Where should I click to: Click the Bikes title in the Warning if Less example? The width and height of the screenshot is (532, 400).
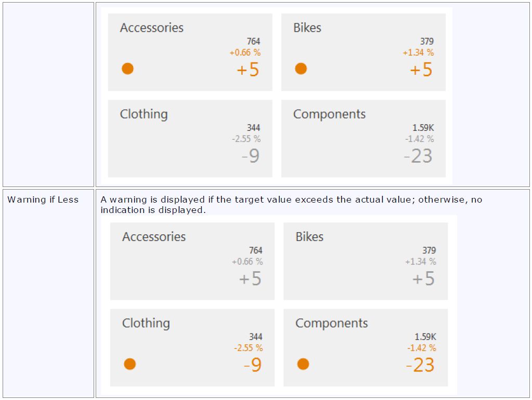[309, 237]
